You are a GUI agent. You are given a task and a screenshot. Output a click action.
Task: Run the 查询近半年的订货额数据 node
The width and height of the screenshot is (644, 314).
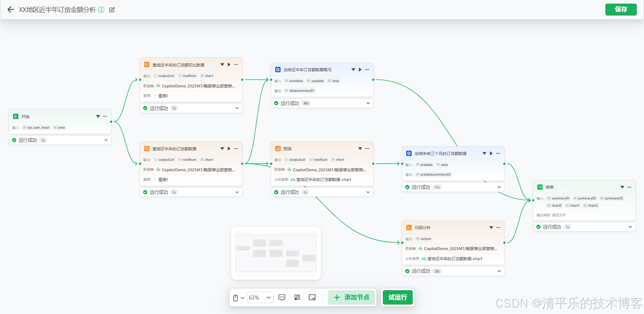(x=229, y=149)
